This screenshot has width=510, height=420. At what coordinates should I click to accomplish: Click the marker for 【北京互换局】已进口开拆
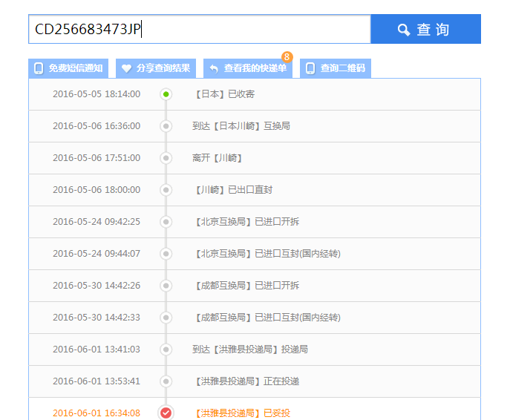166,222
